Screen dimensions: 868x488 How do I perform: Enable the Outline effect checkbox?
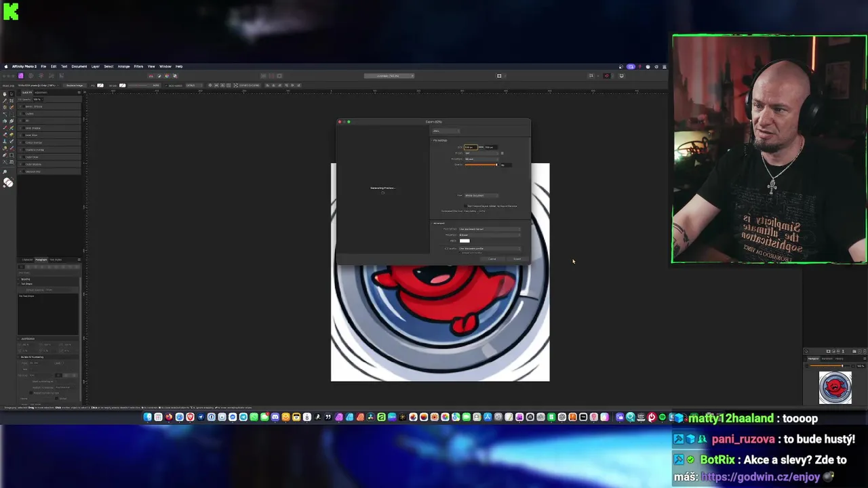[x=24, y=114]
